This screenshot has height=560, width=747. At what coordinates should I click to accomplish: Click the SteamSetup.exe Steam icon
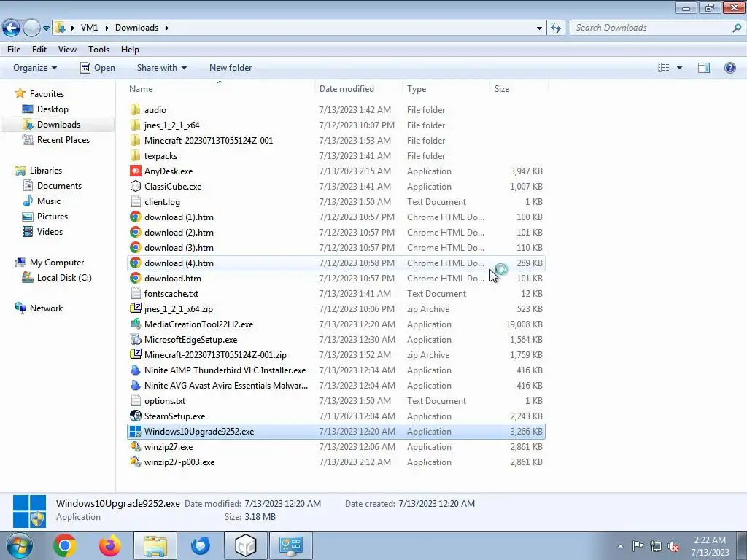(135, 416)
